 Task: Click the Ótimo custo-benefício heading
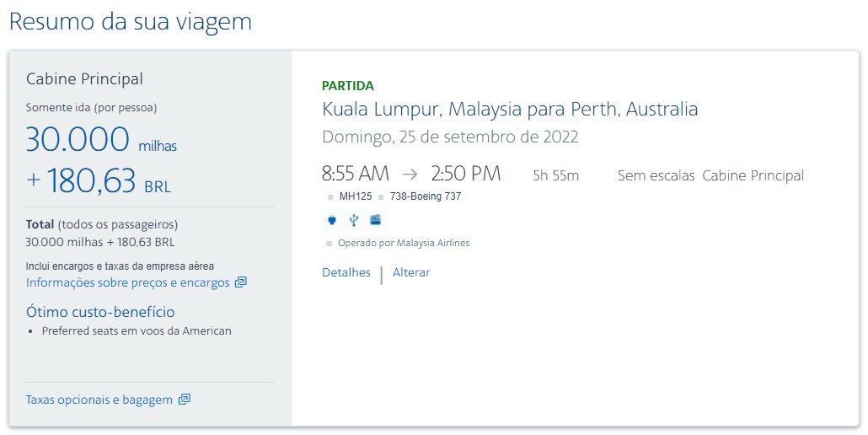pos(100,312)
